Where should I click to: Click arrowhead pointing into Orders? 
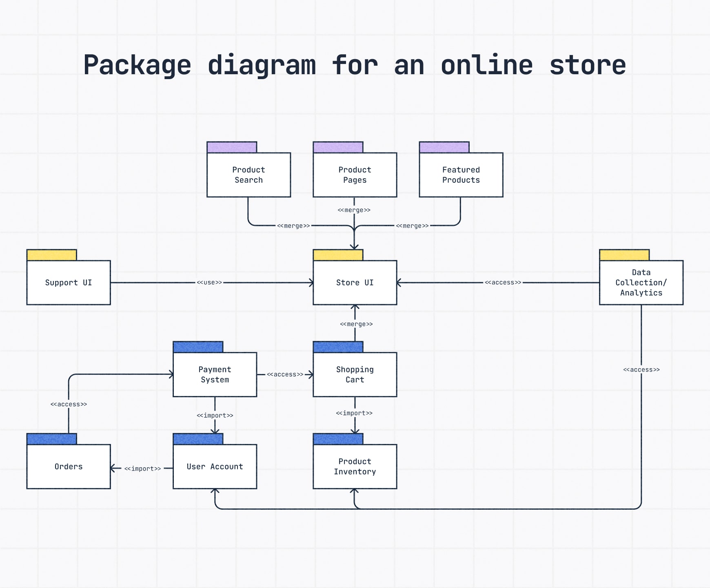tap(113, 469)
